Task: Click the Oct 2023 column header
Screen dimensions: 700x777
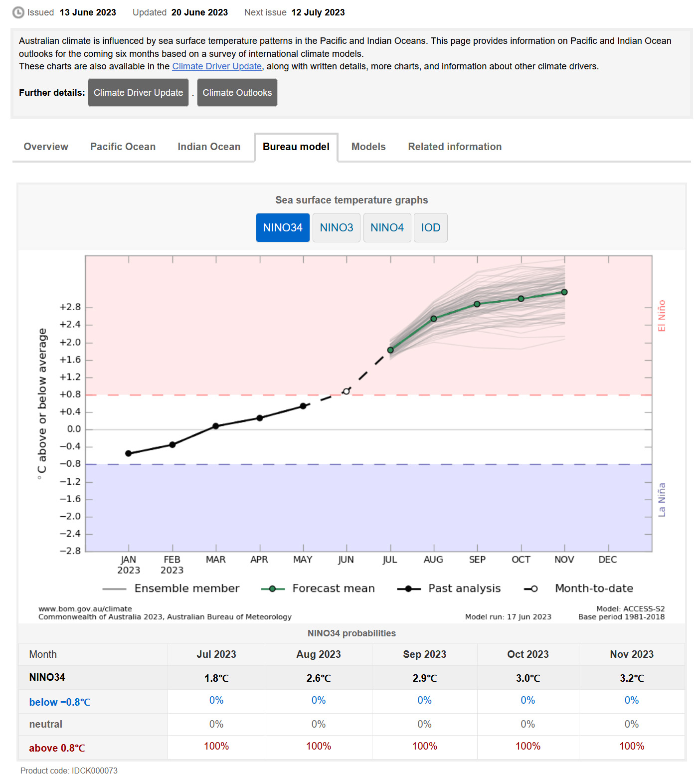Action: (x=528, y=654)
